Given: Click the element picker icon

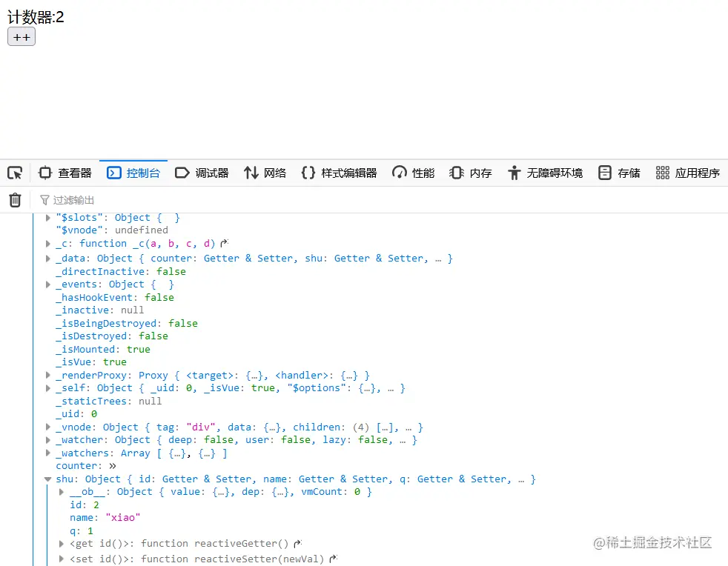Looking at the screenshot, I should tap(15, 173).
